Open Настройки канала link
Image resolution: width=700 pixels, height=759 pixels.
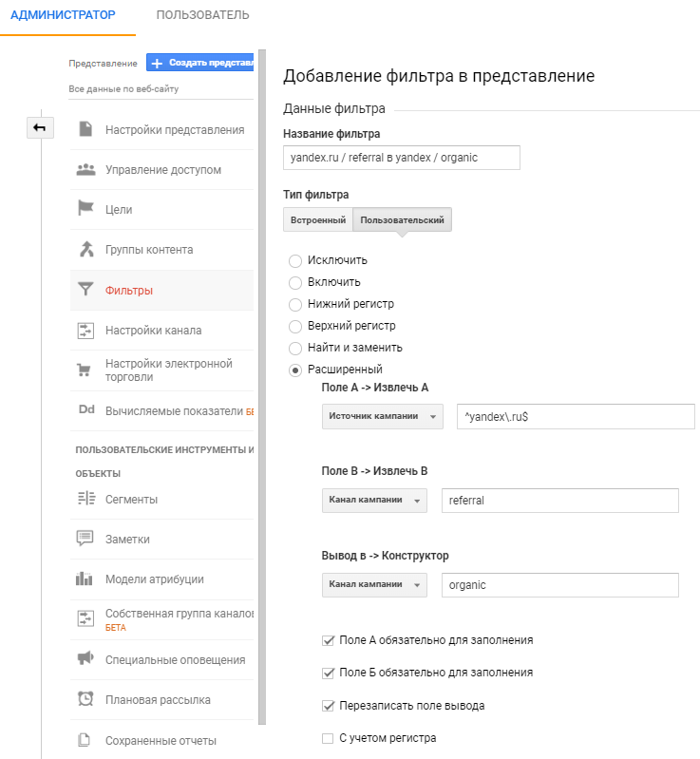coord(154,331)
